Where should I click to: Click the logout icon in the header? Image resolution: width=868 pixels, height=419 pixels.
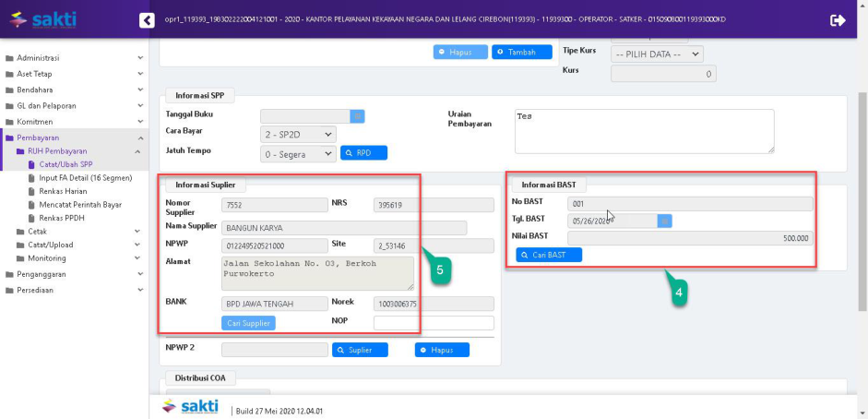click(838, 19)
